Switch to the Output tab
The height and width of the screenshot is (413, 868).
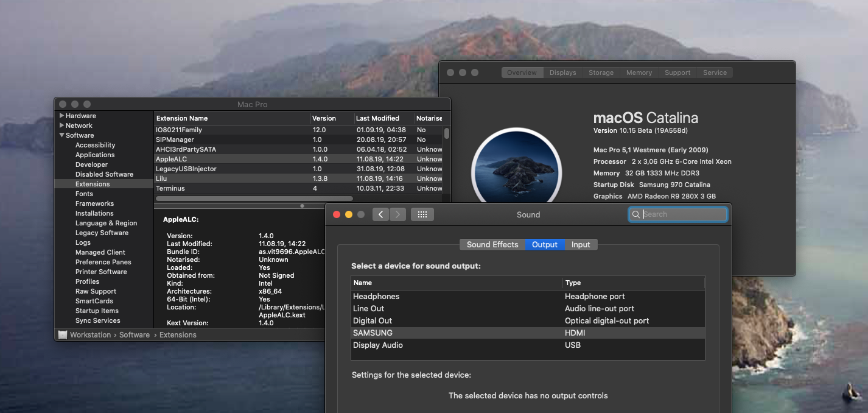coord(545,244)
